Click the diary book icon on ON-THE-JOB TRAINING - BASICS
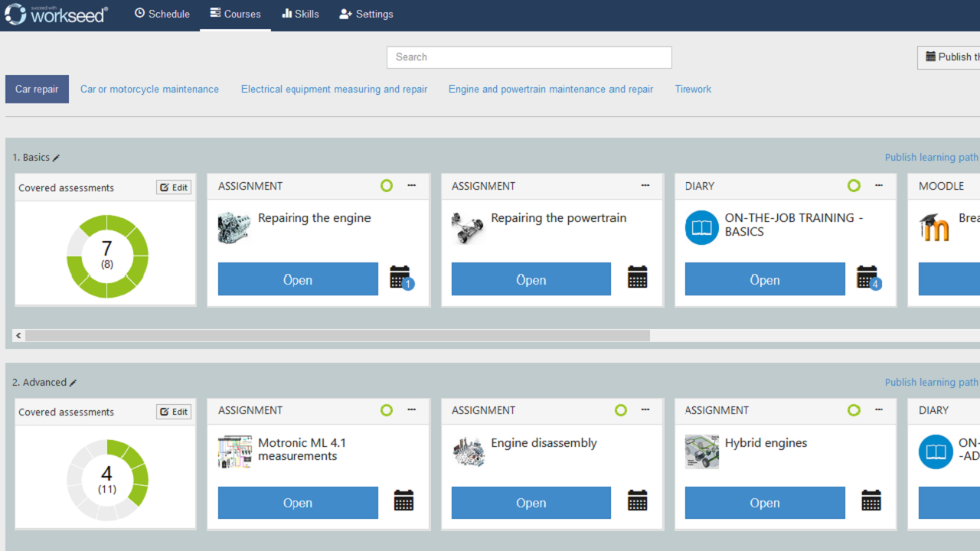980x551 pixels. pyautogui.click(x=701, y=227)
